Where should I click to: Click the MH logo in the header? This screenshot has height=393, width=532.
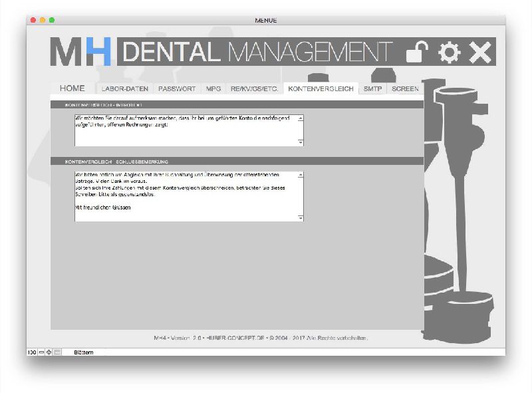click(80, 52)
